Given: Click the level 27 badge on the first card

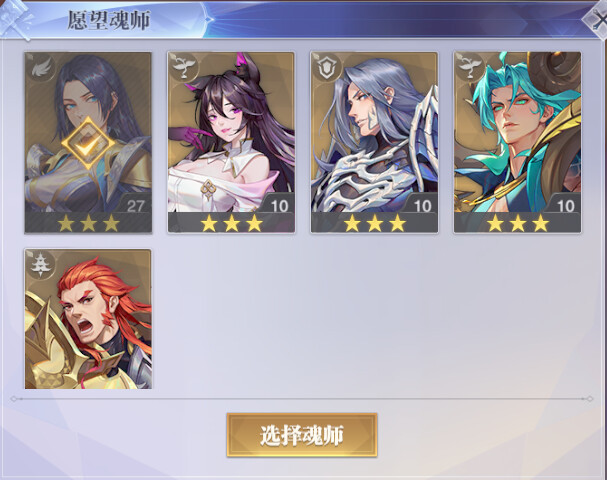Looking at the screenshot, I should (134, 205).
